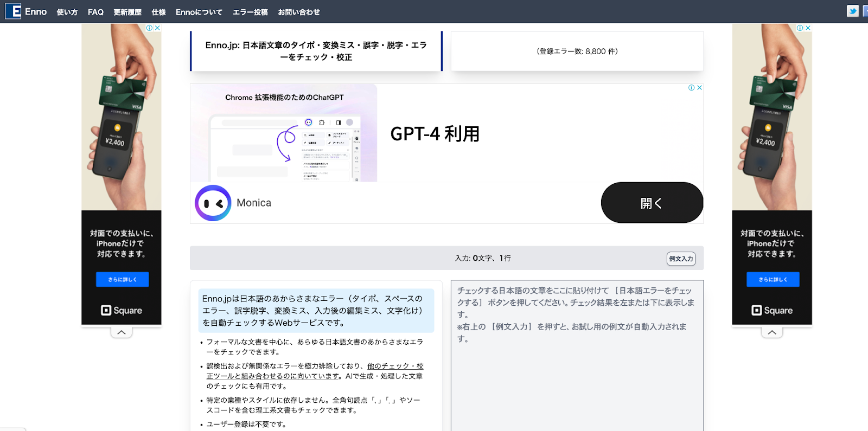Open the Twitter share icon
The width and height of the screenshot is (868, 431).
click(x=853, y=11)
